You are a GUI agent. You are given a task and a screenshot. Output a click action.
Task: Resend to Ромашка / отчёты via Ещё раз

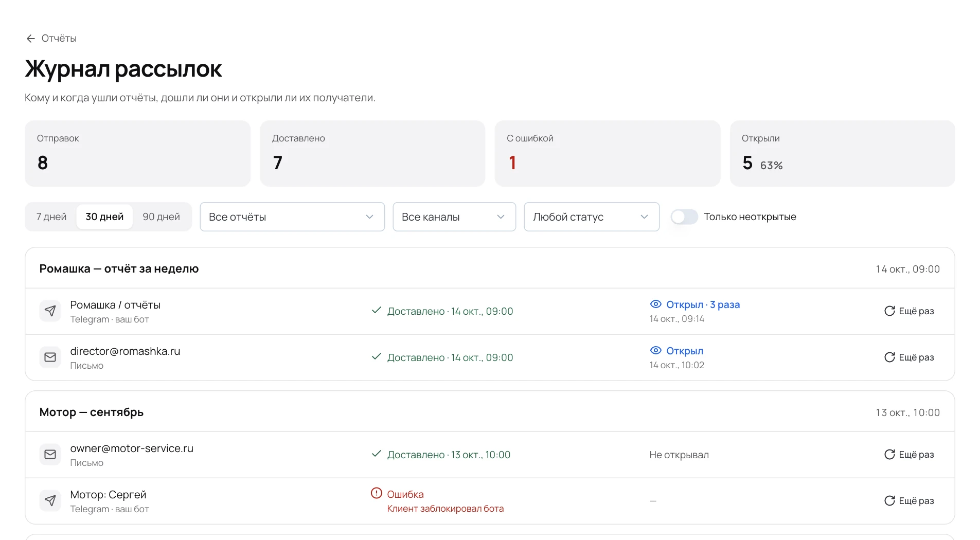pos(909,311)
